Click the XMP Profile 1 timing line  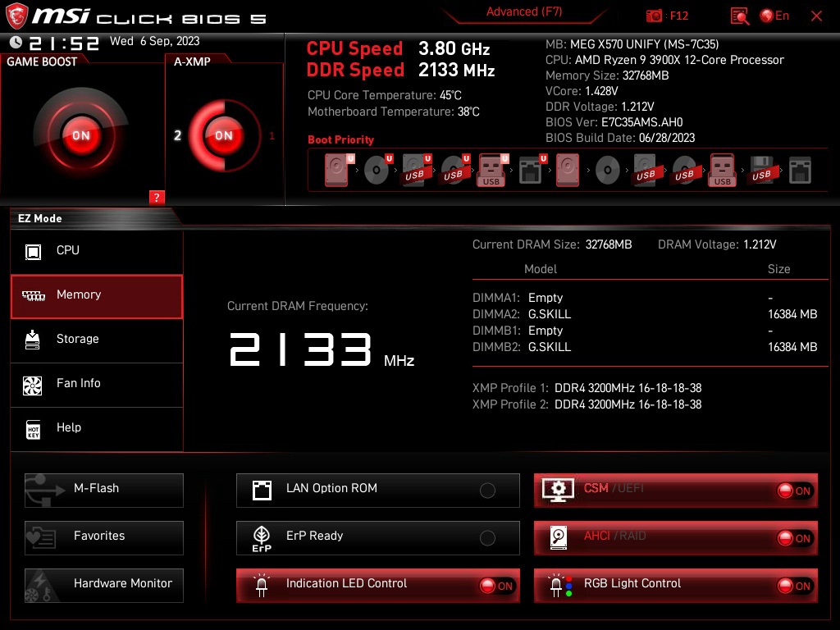click(587, 388)
